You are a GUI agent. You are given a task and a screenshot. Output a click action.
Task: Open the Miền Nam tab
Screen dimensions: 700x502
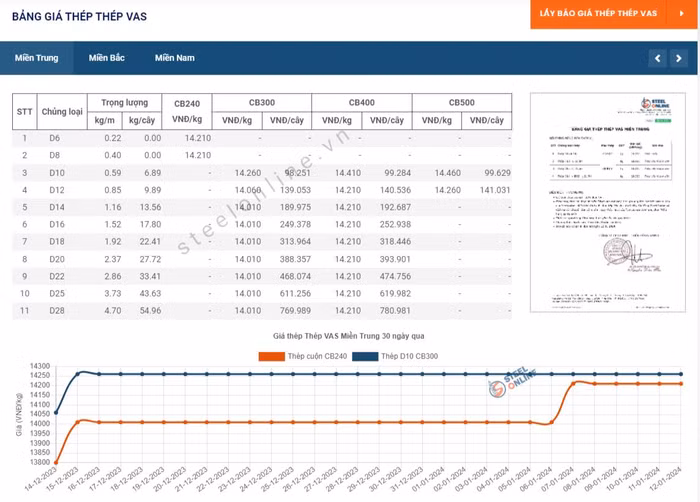coord(174,58)
